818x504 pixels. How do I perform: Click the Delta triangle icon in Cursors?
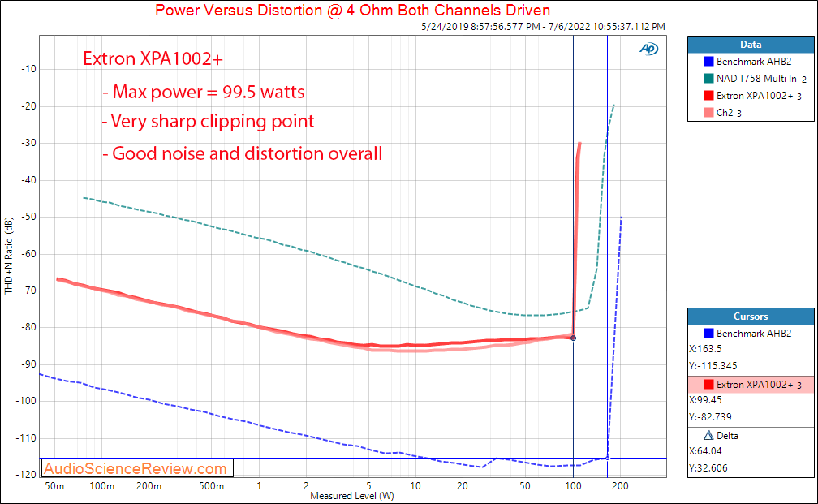point(708,436)
